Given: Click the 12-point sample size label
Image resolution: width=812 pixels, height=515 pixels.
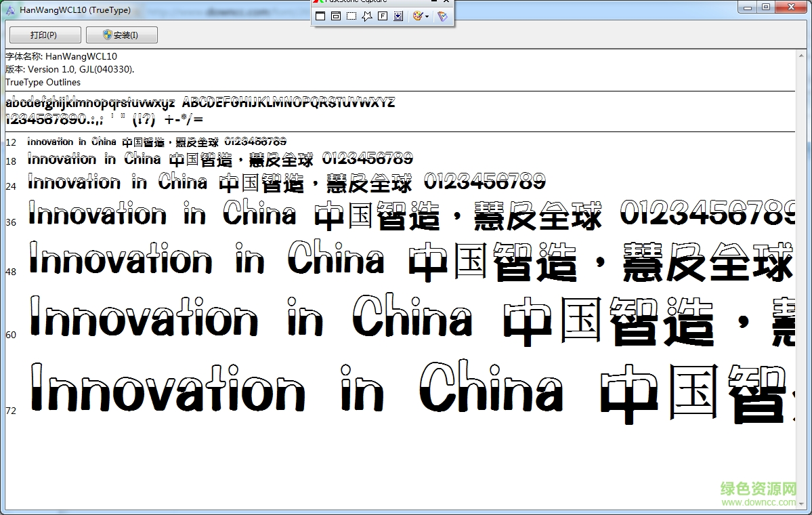Looking at the screenshot, I should (x=11, y=142).
